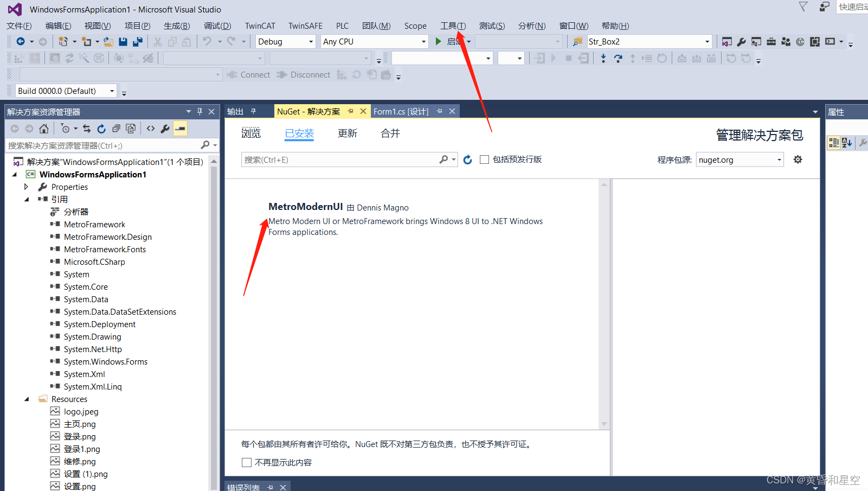Click the Collapse All icon in Solution Explorer

tap(116, 129)
